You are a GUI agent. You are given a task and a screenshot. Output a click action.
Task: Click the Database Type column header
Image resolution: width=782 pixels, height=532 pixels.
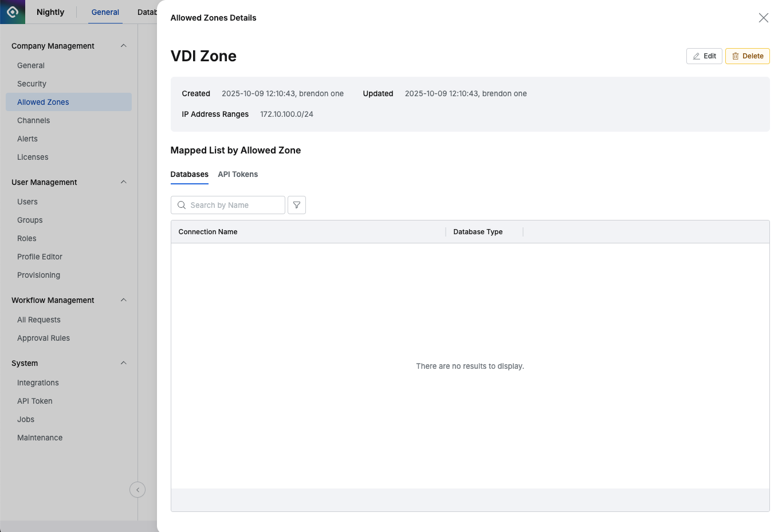478,232
